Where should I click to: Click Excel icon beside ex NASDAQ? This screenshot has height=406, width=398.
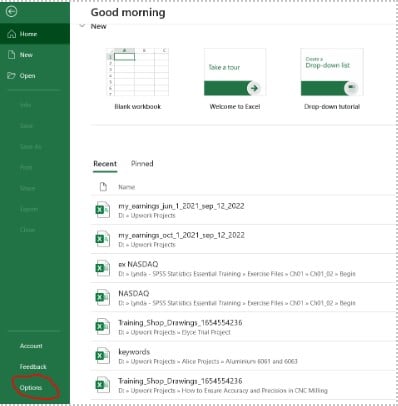(102, 268)
